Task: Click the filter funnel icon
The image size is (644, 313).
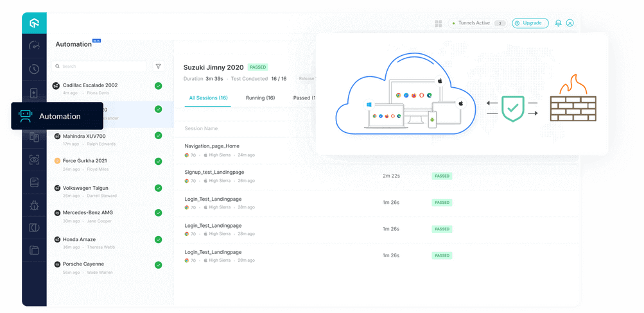Action: (x=158, y=67)
